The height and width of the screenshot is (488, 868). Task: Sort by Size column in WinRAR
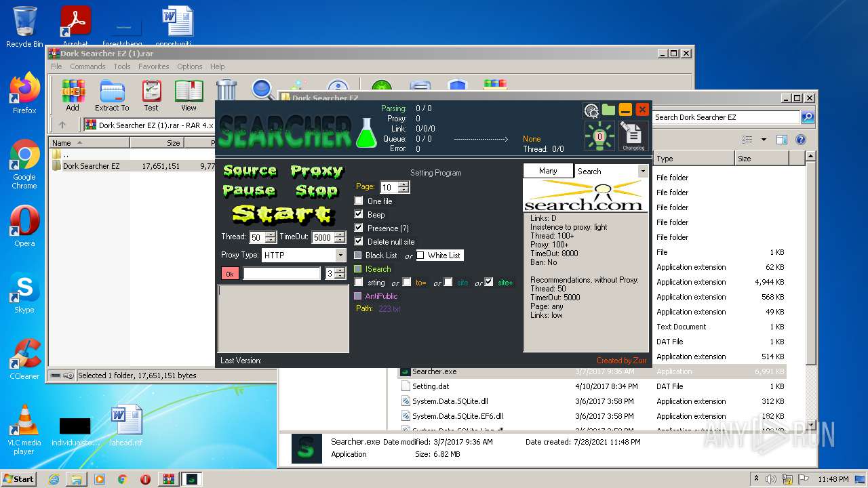(158, 142)
